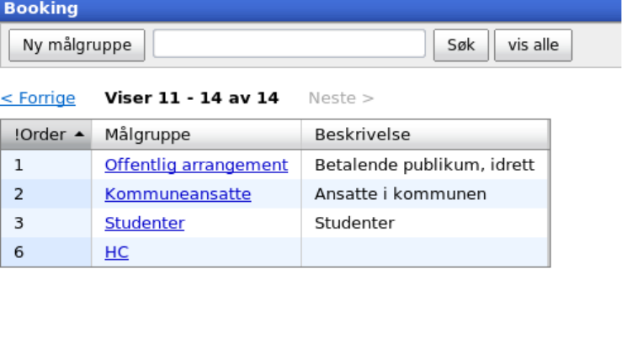Click the sort arrow in !Order header
The width and height of the screenshot is (622, 364).
click(x=79, y=135)
